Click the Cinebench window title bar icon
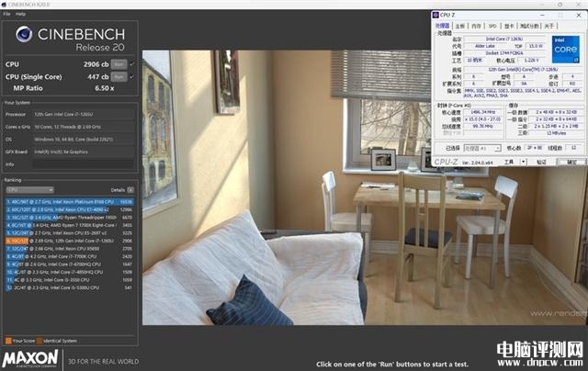This screenshot has width=588, height=371. 4,5
